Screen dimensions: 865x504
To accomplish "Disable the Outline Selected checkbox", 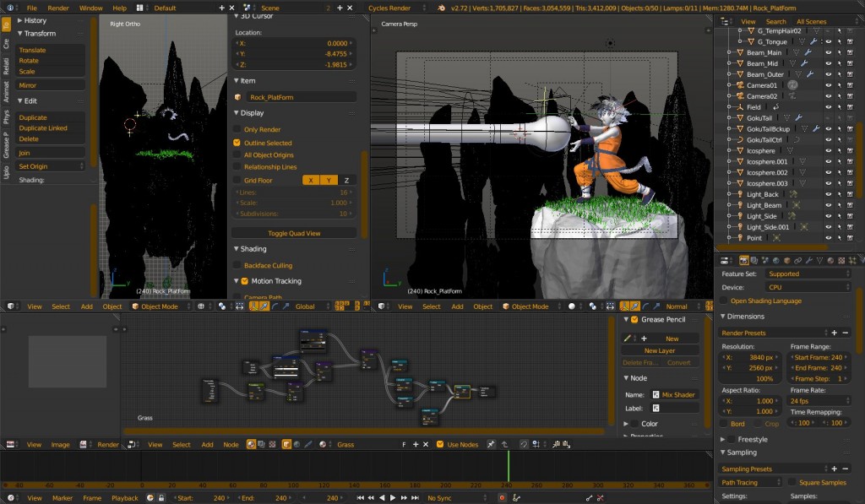I will (x=237, y=143).
